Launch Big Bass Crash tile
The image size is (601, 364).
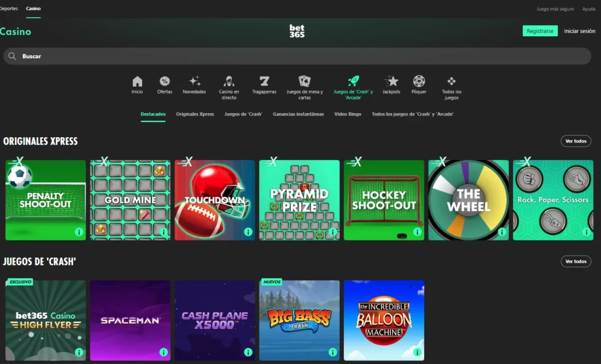(x=299, y=321)
